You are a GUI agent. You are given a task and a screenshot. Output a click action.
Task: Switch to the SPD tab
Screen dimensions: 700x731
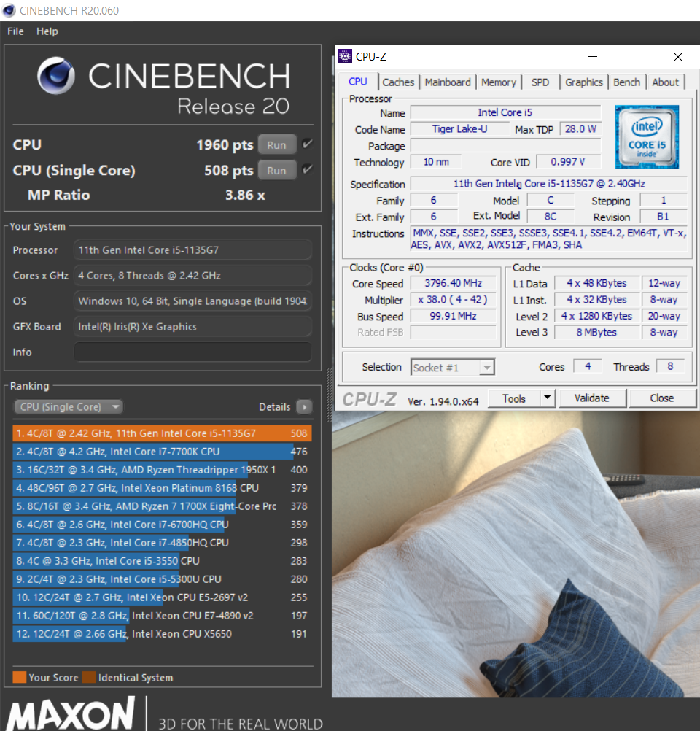point(540,82)
